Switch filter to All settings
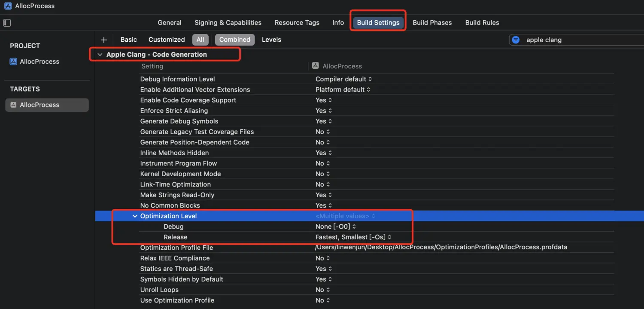This screenshot has width=644, height=309. [x=200, y=40]
